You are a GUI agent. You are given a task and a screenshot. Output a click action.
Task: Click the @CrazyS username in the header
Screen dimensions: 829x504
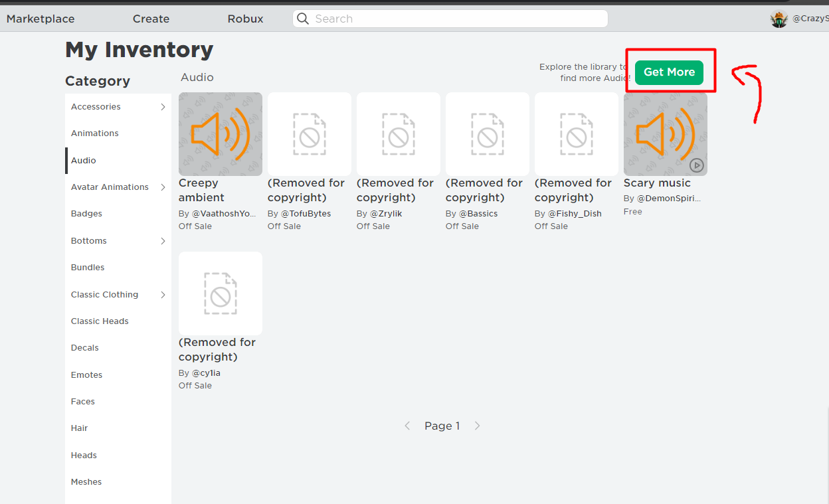click(x=810, y=19)
